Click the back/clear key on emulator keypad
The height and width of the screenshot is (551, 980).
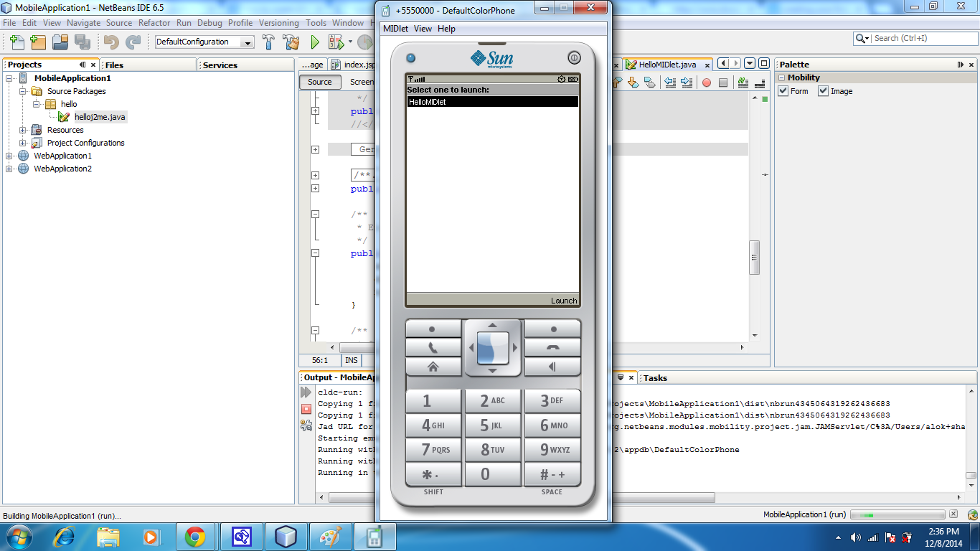click(x=552, y=367)
